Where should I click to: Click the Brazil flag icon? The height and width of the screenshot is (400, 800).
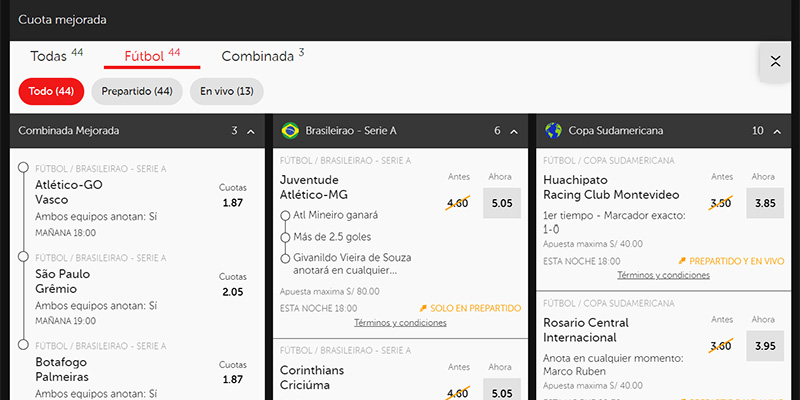290,131
